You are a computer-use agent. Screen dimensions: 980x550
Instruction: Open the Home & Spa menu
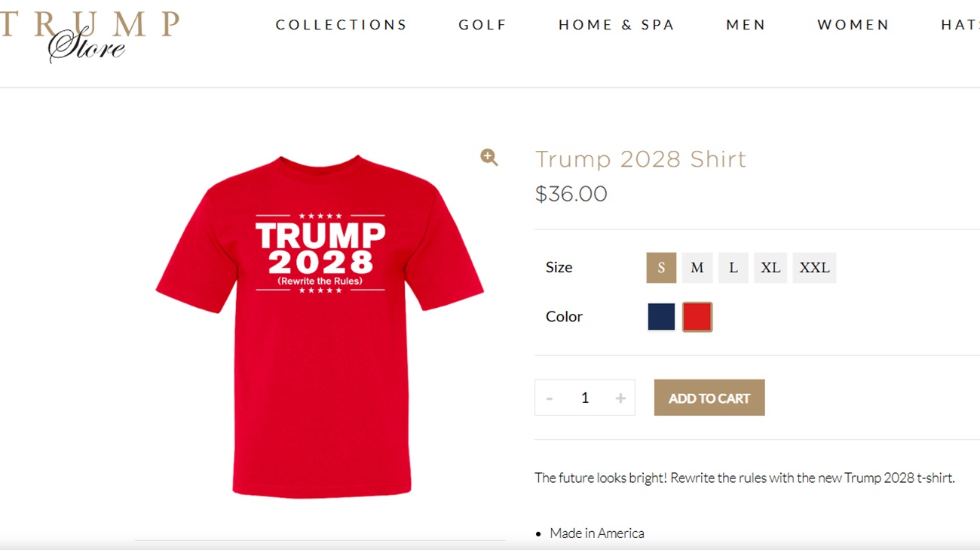617,25
